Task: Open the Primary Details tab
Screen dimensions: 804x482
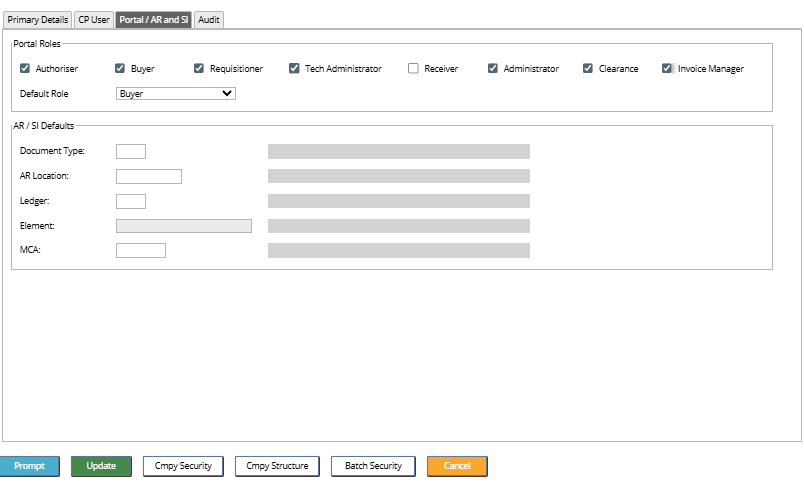Action: point(37,20)
